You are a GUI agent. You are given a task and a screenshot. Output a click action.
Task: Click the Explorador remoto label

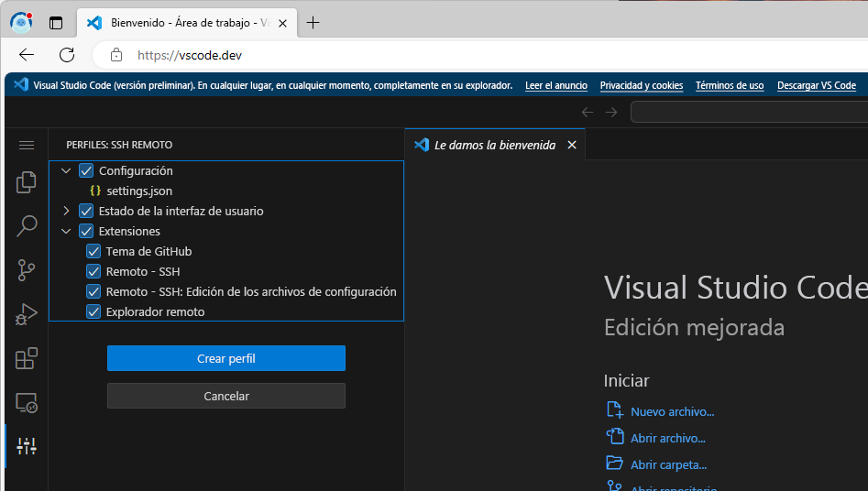click(155, 311)
